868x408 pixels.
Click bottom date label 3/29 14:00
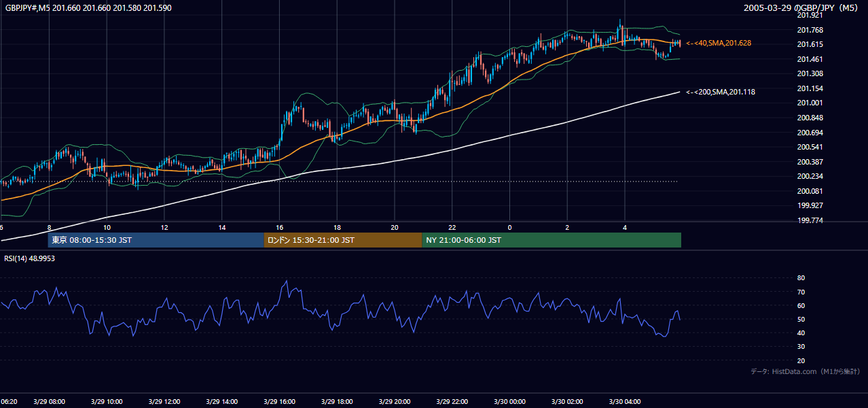click(222, 402)
